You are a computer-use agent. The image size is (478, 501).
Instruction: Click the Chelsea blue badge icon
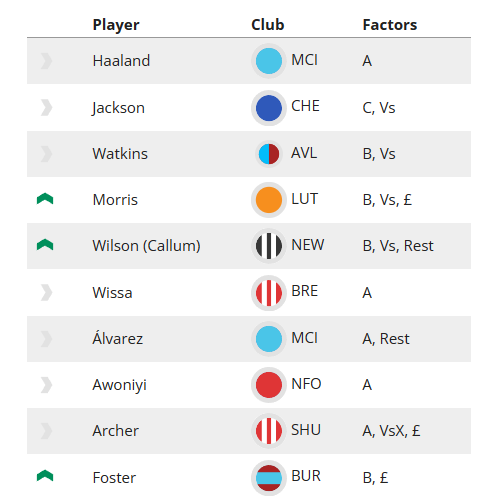click(x=269, y=108)
